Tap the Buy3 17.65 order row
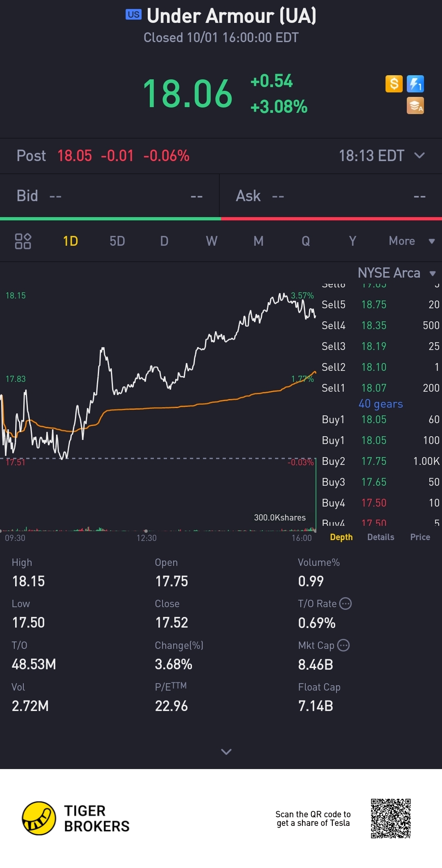Viewport: 442px width, 868px height. pos(380,482)
